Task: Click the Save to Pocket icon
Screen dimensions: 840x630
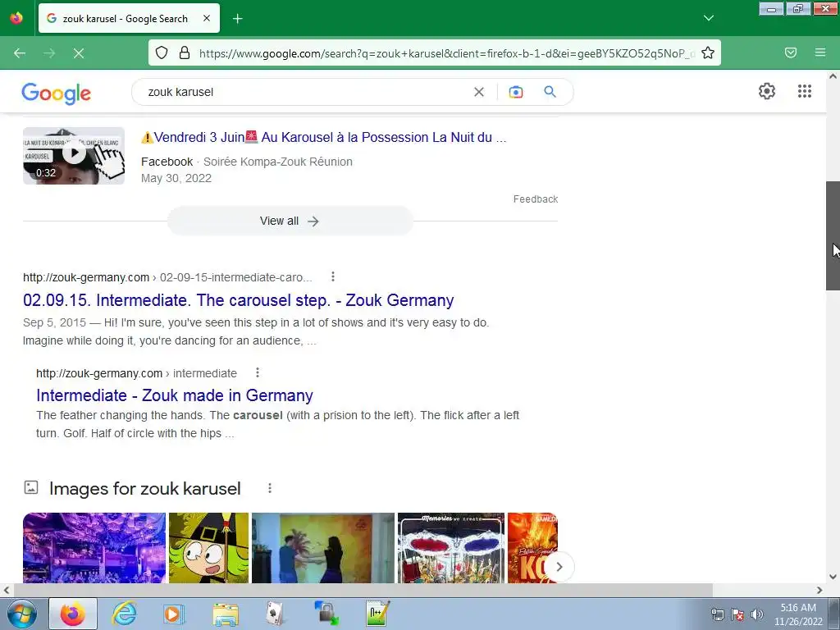Action: pyautogui.click(x=791, y=52)
